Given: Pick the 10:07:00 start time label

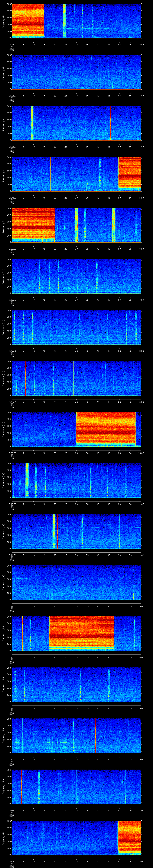Looking at the screenshot, I should pos(12,351).
